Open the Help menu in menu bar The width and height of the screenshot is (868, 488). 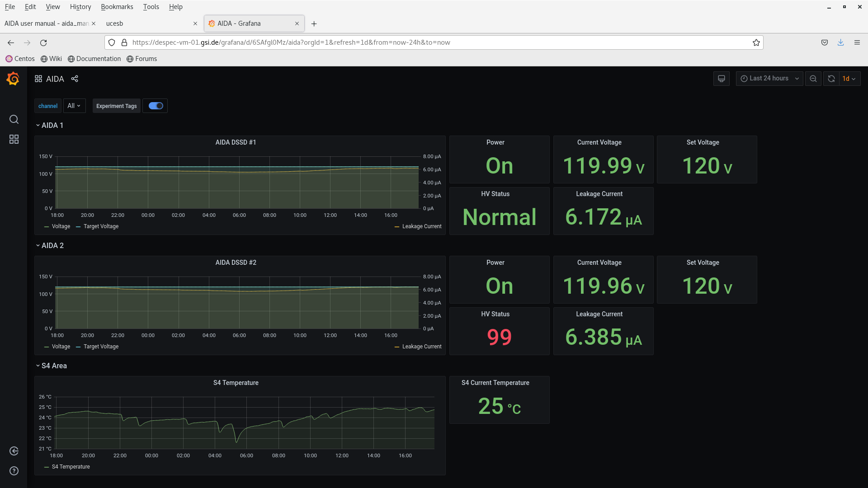[x=176, y=7]
